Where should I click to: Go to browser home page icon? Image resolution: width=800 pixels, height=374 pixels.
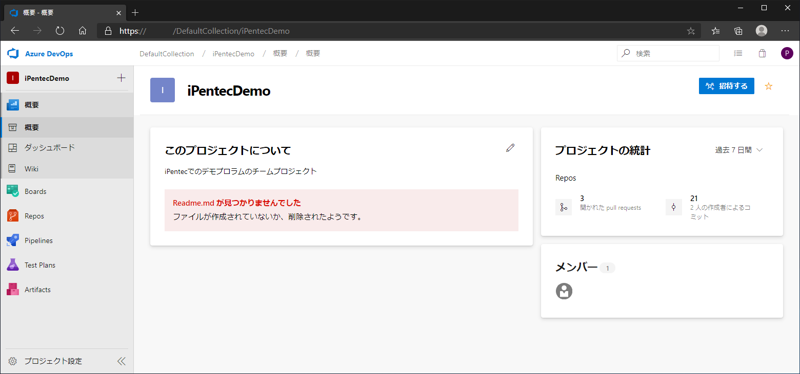(x=82, y=31)
